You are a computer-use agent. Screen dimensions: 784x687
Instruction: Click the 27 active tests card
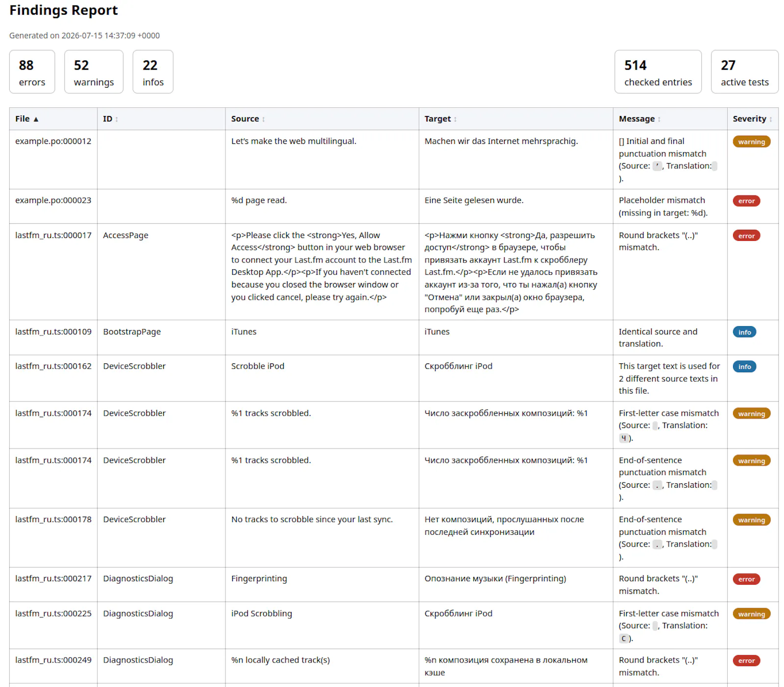click(745, 71)
